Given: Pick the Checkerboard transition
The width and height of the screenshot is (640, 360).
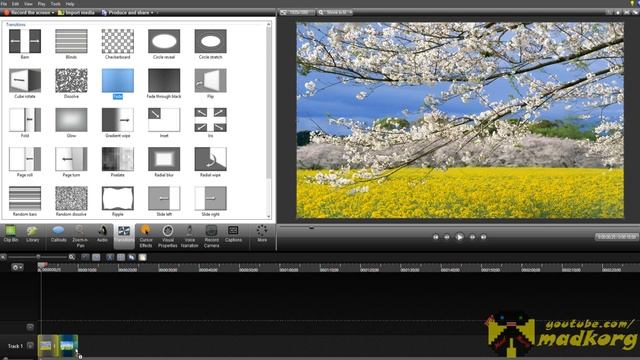Looking at the screenshot, I should [x=118, y=41].
